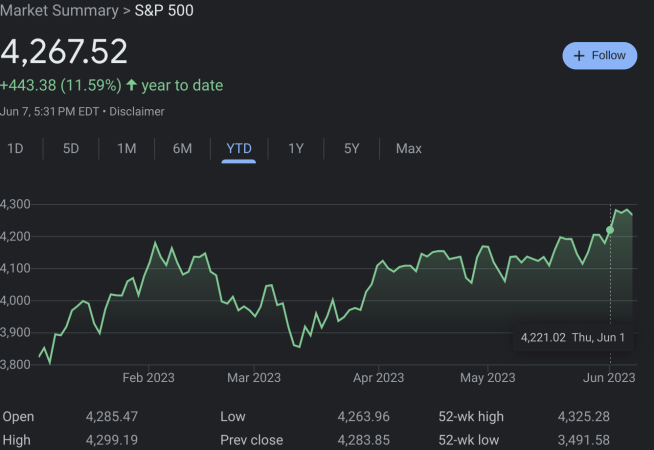Switch to the 5D chart range

71,148
